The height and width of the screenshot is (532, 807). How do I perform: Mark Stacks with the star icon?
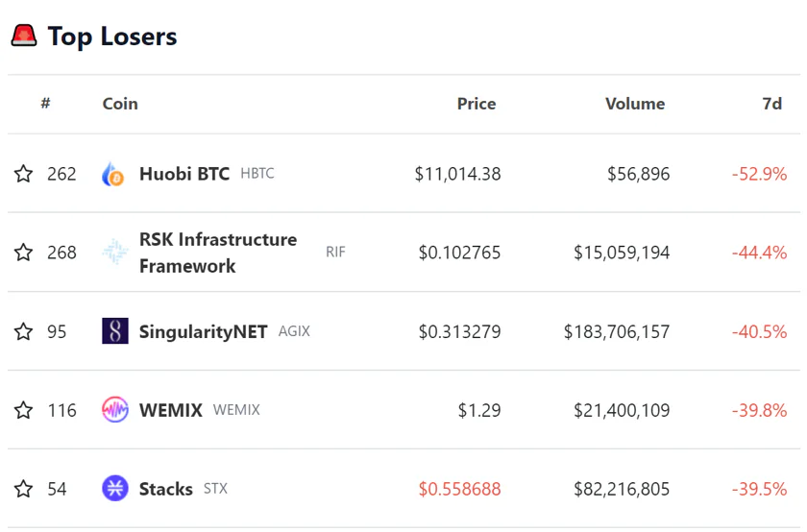pyautogui.click(x=23, y=489)
